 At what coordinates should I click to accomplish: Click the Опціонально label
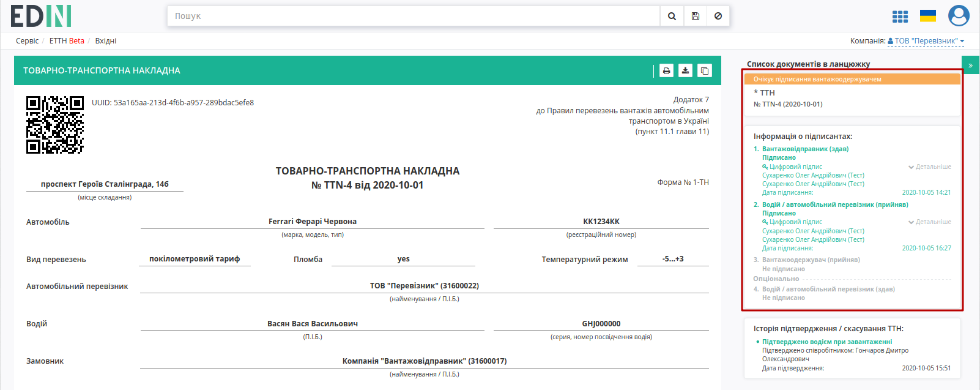coord(776,279)
